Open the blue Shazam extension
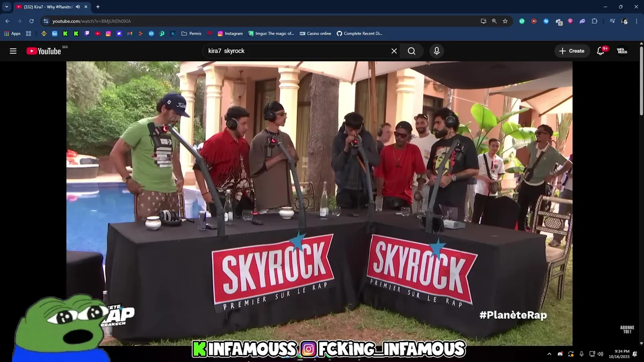Image resolution: width=644 pixels, height=362 pixels. (546, 21)
